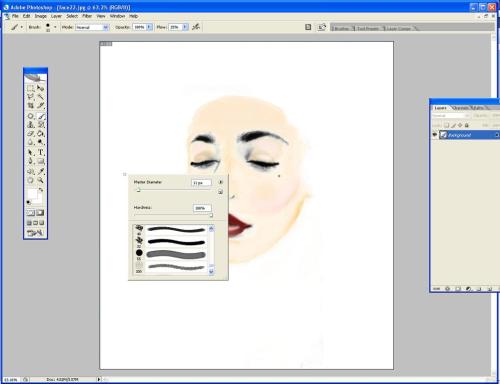Open the Flow slider arrow
500x384 pixels.
coord(185,27)
